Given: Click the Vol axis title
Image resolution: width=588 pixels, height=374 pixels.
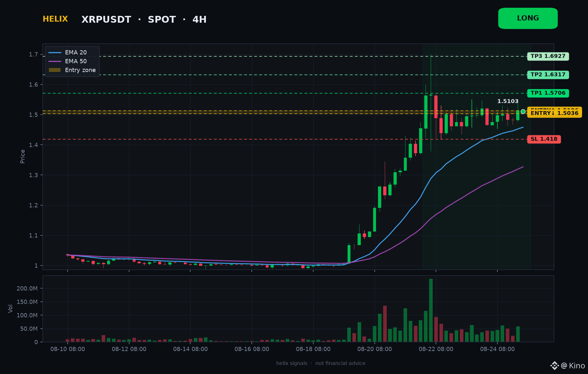Looking at the screenshot, I should pyautogui.click(x=10, y=309).
